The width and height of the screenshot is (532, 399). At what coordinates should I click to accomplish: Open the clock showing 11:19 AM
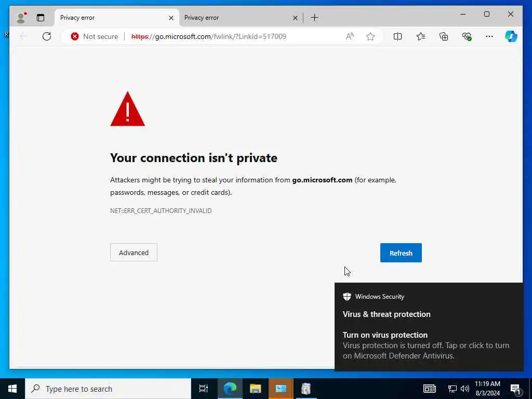point(487,389)
